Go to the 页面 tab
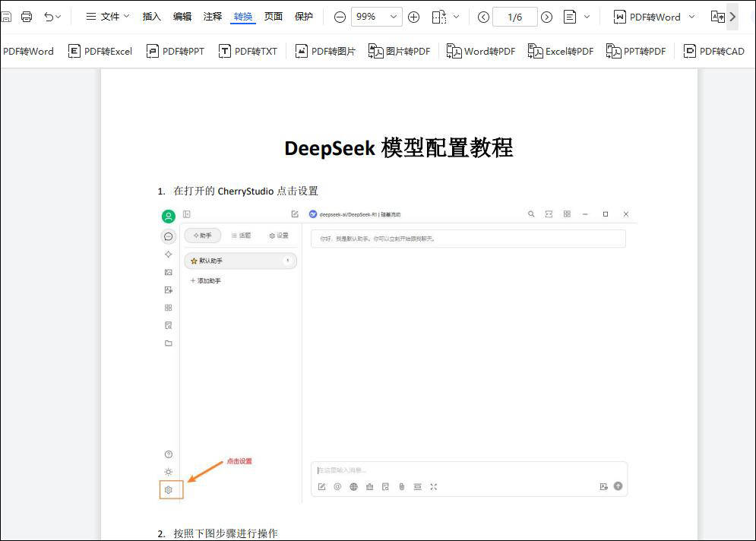The width and height of the screenshot is (756, 541). 274,17
